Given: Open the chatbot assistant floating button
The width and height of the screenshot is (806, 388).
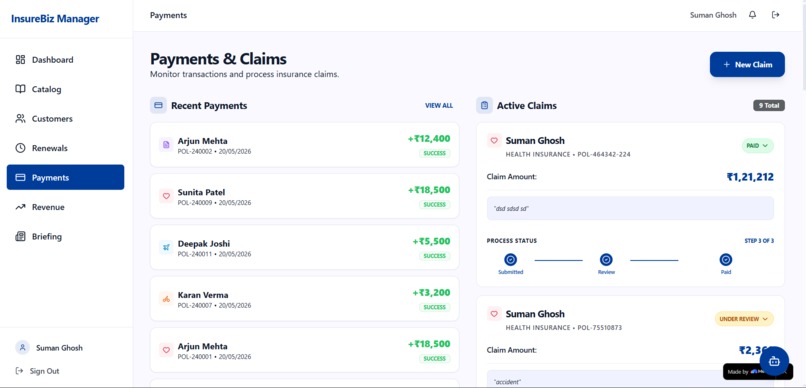Looking at the screenshot, I should pos(774,361).
